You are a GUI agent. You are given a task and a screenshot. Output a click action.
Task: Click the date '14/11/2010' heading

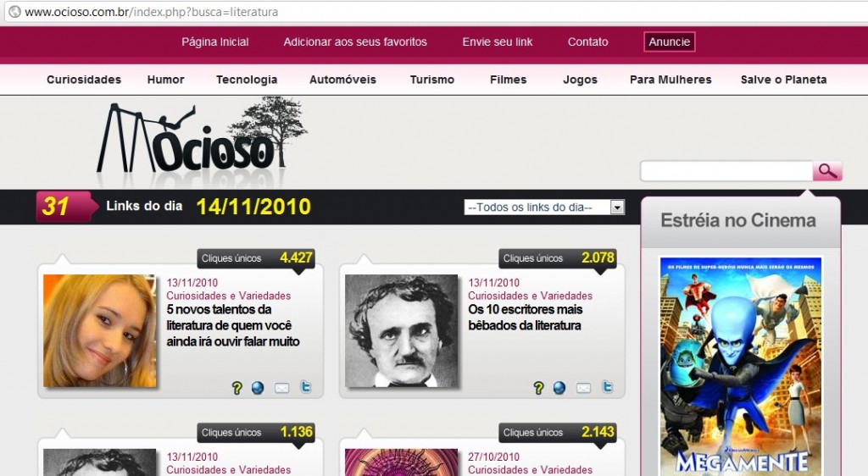pyautogui.click(x=253, y=207)
